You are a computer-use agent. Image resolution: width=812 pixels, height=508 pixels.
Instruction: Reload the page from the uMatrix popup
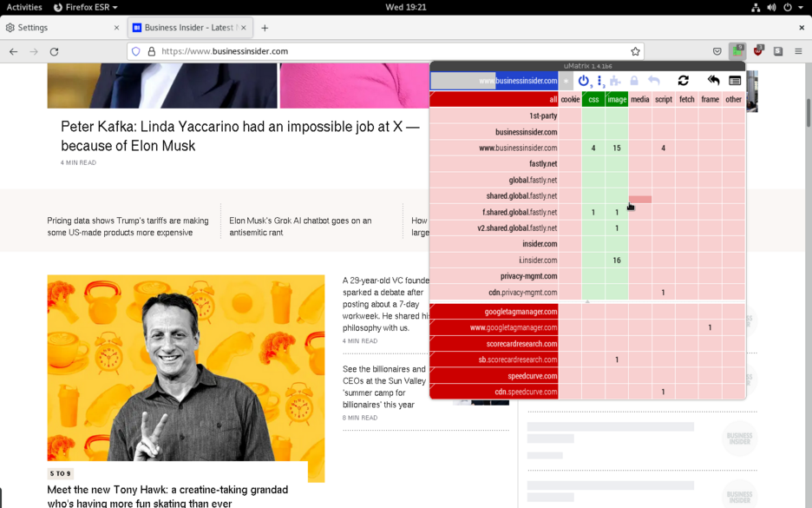pyautogui.click(x=684, y=81)
